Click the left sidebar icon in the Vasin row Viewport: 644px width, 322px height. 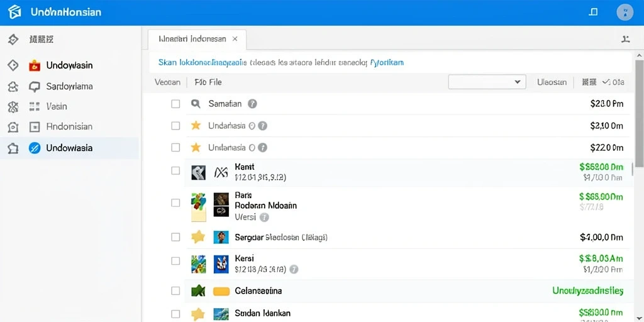[x=13, y=107]
